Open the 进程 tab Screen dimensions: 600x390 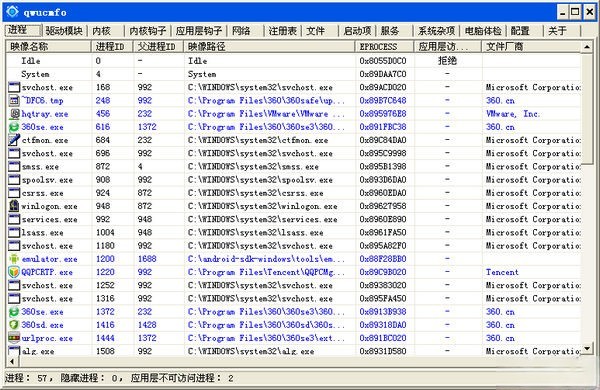[23, 30]
